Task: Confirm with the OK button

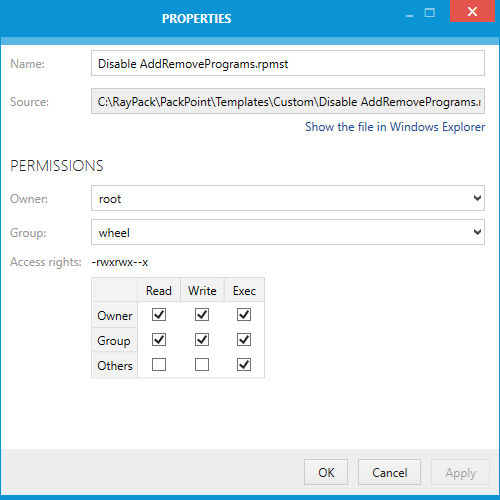Action: [x=326, y=472]
